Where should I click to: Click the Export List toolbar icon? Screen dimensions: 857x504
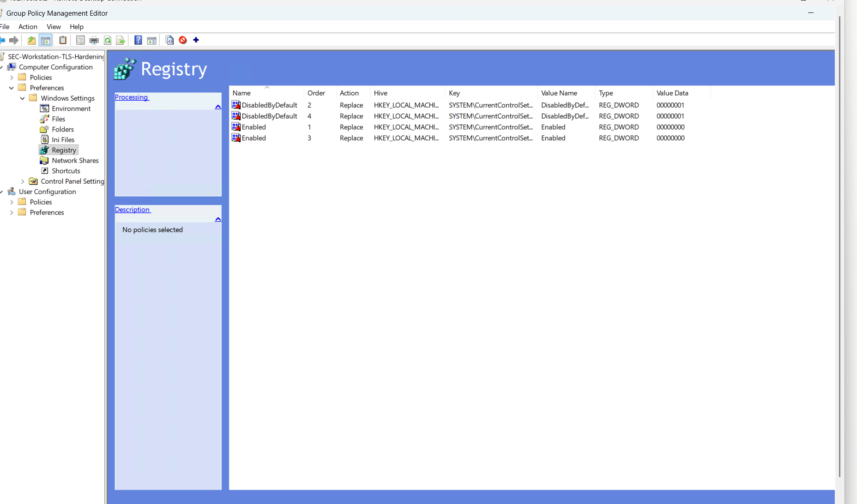(x=121, y=40)
